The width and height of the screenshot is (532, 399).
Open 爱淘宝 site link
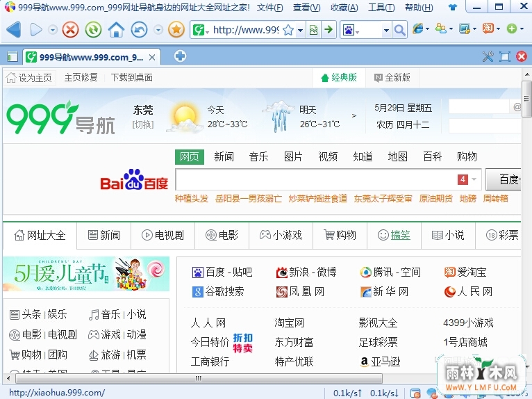(x=465, y=272)
